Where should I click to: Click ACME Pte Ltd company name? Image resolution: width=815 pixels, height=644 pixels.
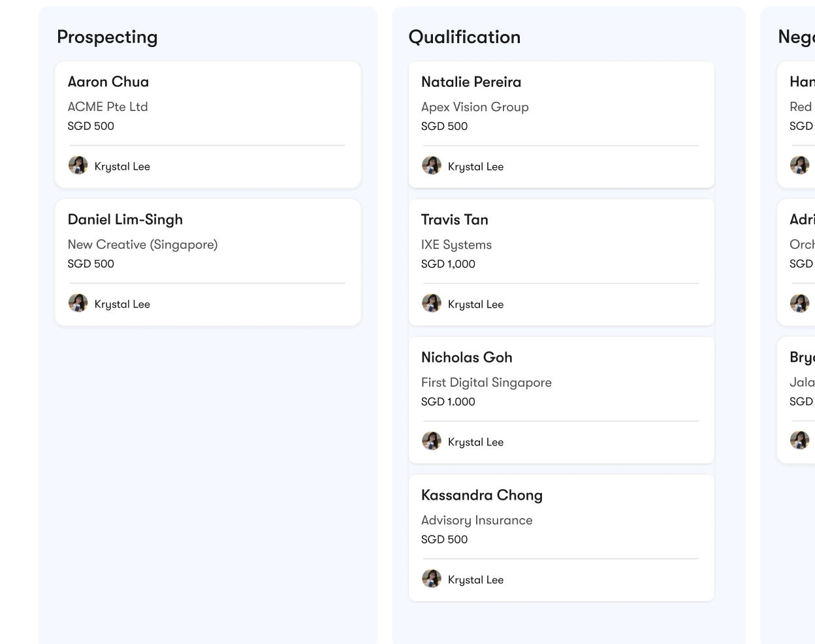coord(108,106)
